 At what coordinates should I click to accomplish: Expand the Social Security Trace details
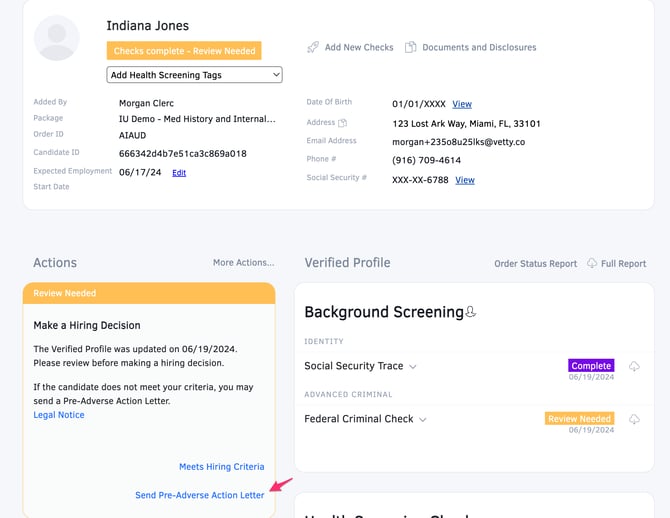coord(413,367)
